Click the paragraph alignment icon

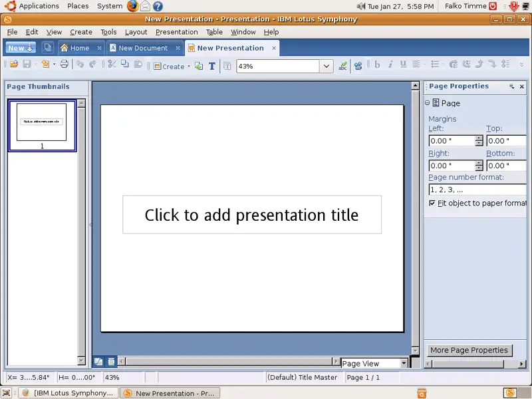pos(416,64)
